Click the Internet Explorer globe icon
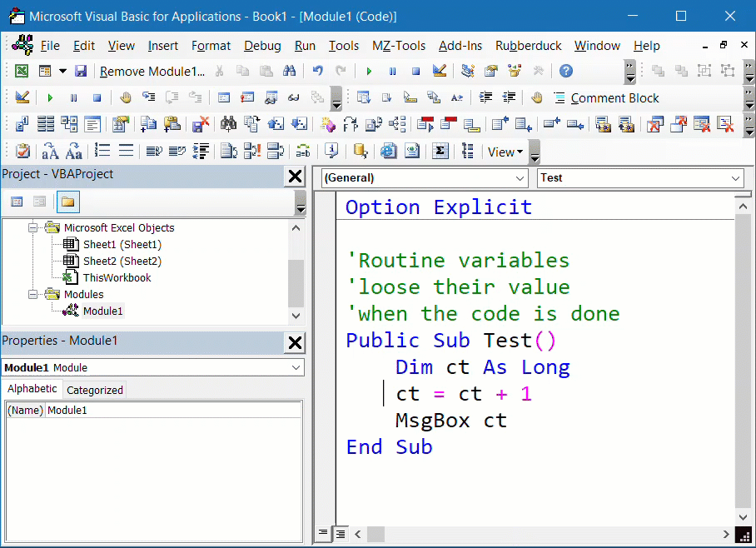756x548 pixels. [x=388, y=152]
